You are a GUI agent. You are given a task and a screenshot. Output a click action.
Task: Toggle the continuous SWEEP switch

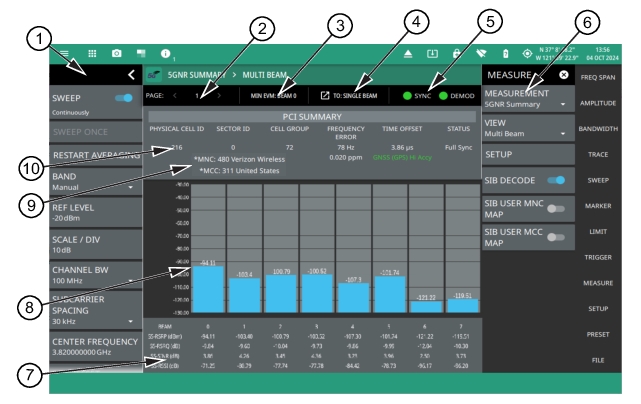point(126,100)
